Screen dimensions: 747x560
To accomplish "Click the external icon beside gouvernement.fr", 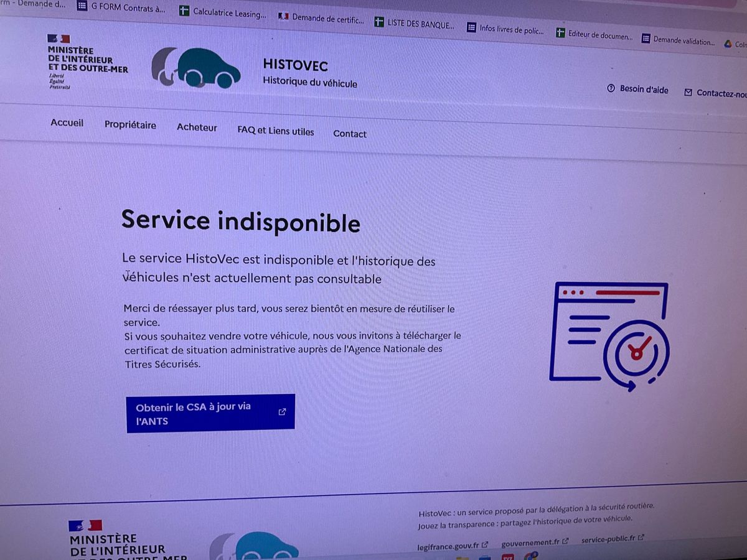I will [565, 541].
